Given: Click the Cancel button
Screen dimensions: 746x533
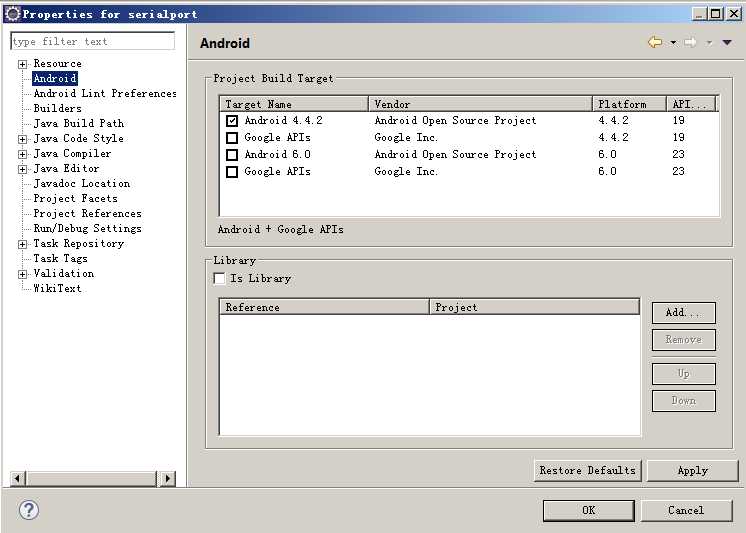Looking at the screenshot, I should (x=686, y=510).
